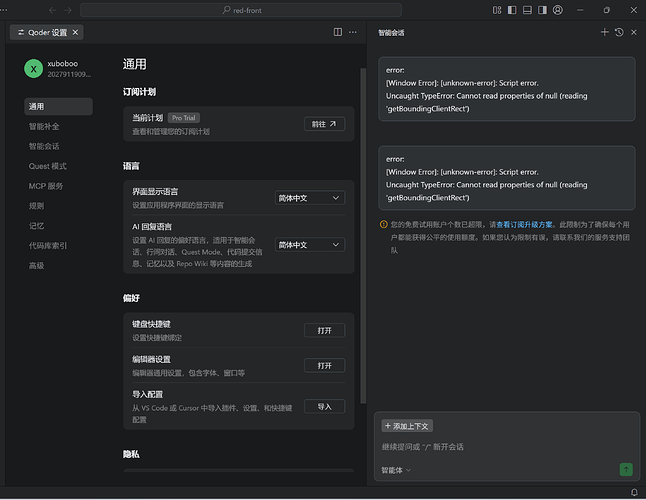Open the editor more actions ellipsis

(354, 32)
